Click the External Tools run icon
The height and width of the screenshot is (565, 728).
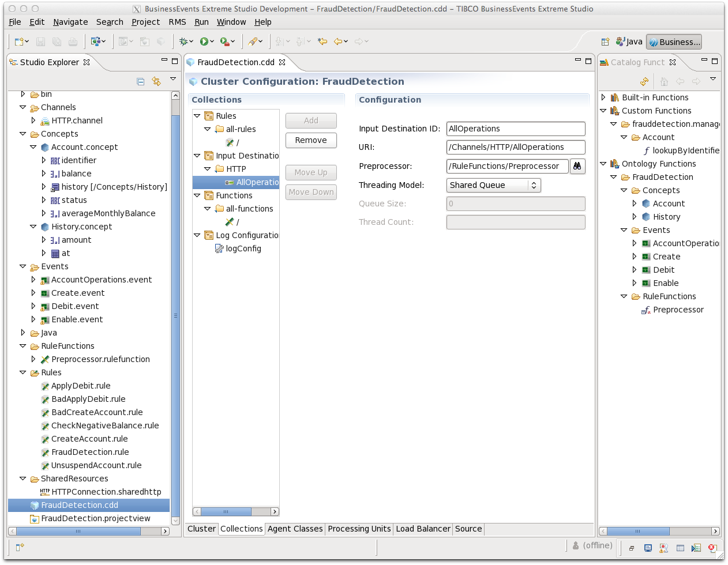pyautogui.click(x=224, y=42)
